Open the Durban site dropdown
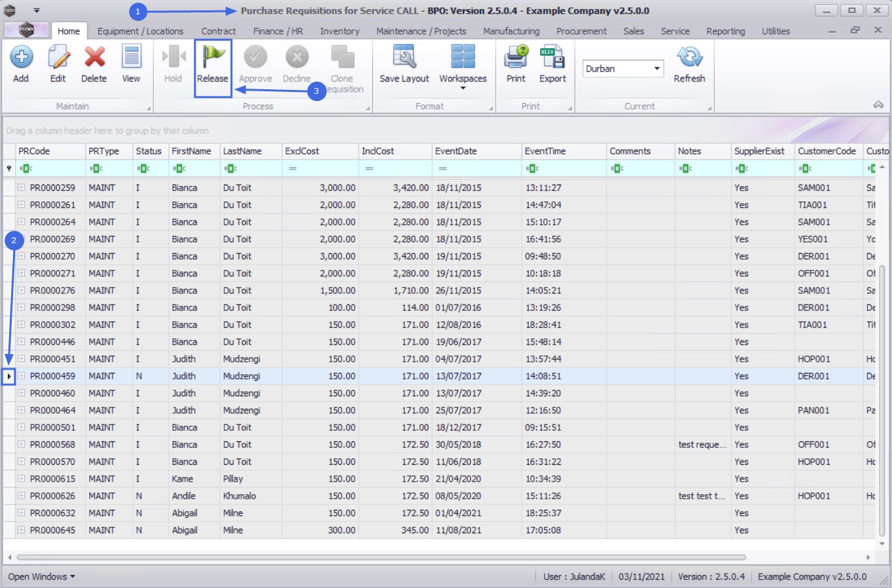 tap(657, 68)
